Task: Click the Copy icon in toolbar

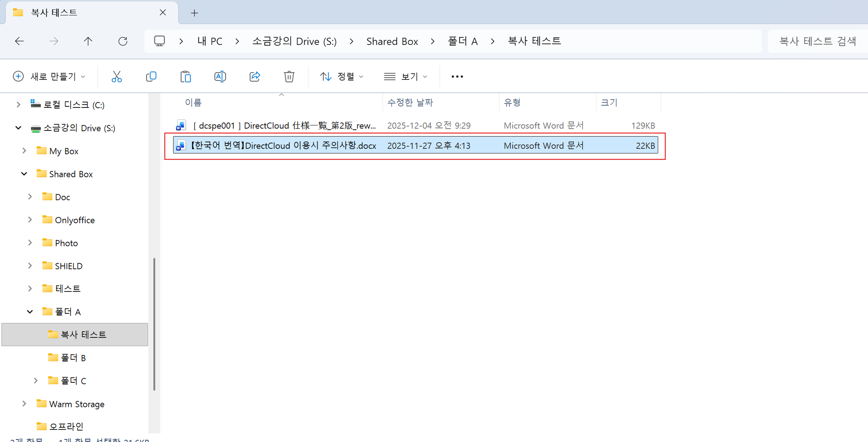Action: [151, 77]
